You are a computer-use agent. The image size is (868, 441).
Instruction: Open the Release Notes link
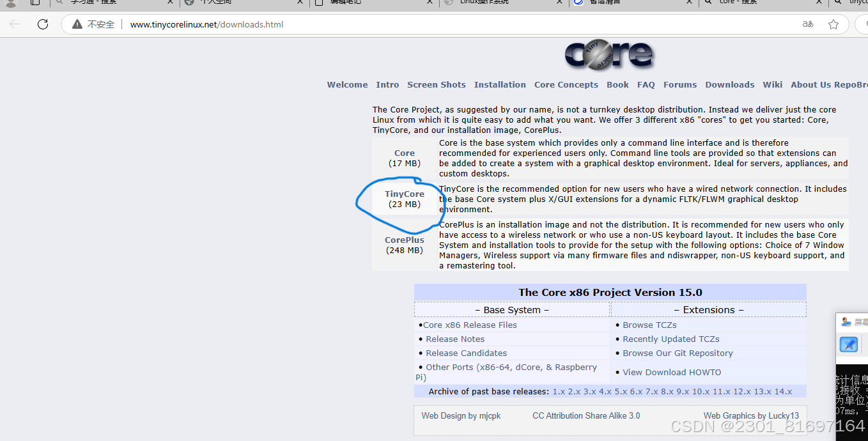(x=455, y=339)
